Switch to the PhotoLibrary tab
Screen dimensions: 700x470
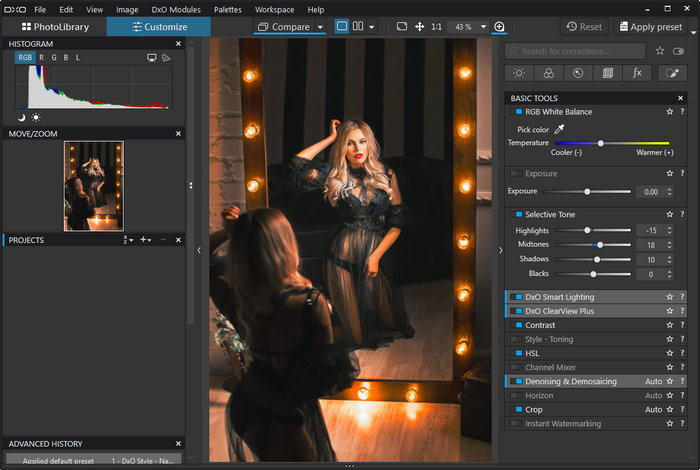click(x=54, y=27)
